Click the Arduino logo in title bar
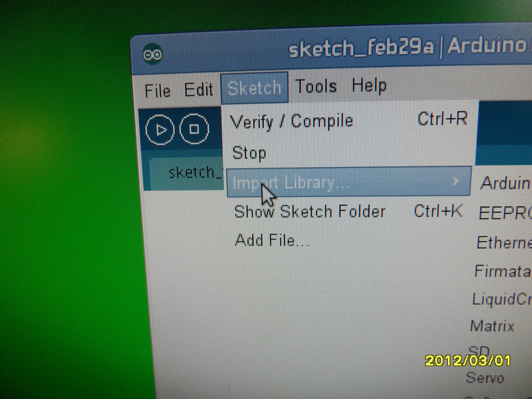 [153, 54]
